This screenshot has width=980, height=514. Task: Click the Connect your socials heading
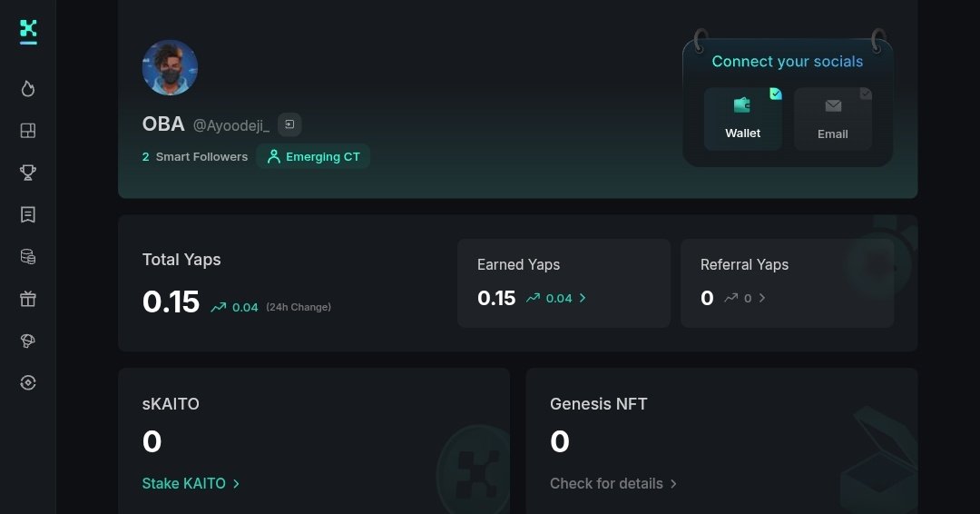pyautogui.click(x=788, y=61)
